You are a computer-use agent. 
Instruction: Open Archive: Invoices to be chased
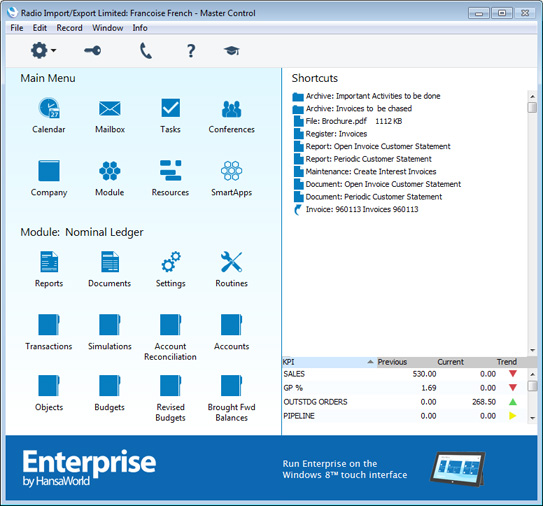[x=352, y=109]
